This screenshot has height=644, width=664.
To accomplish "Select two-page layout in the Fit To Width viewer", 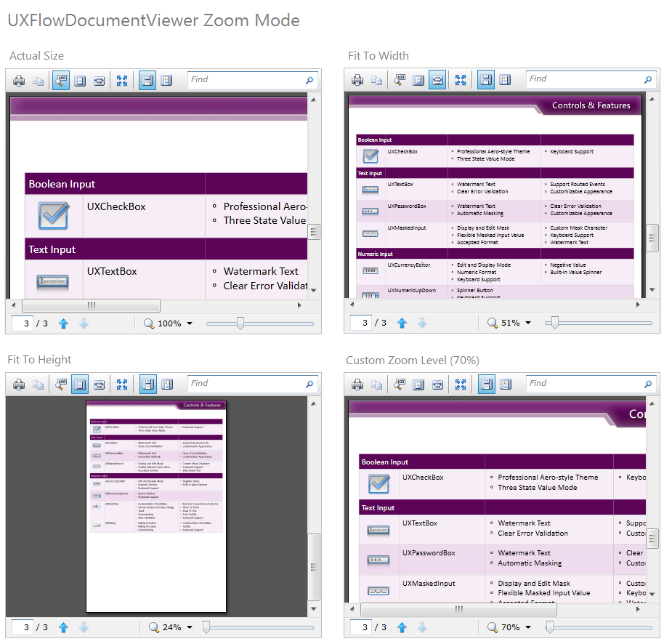I will pyautogui.click(x=505, y=80).
